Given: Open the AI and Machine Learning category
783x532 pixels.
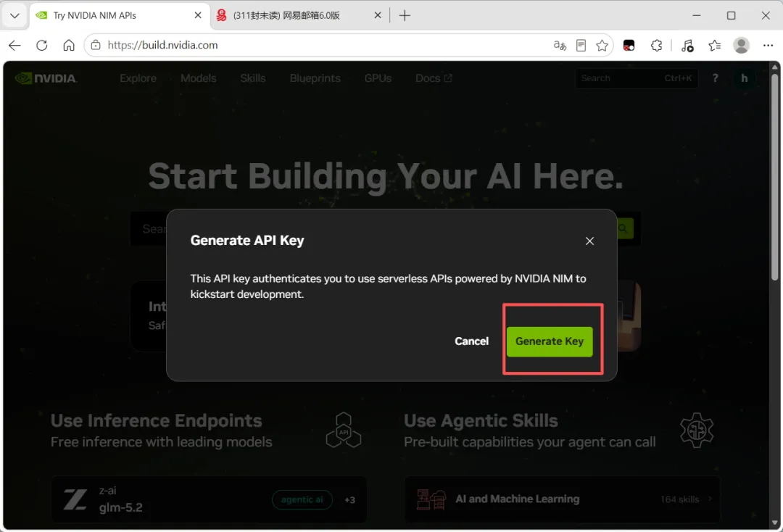Looking at the screenshot, I should tap(563, 499).
